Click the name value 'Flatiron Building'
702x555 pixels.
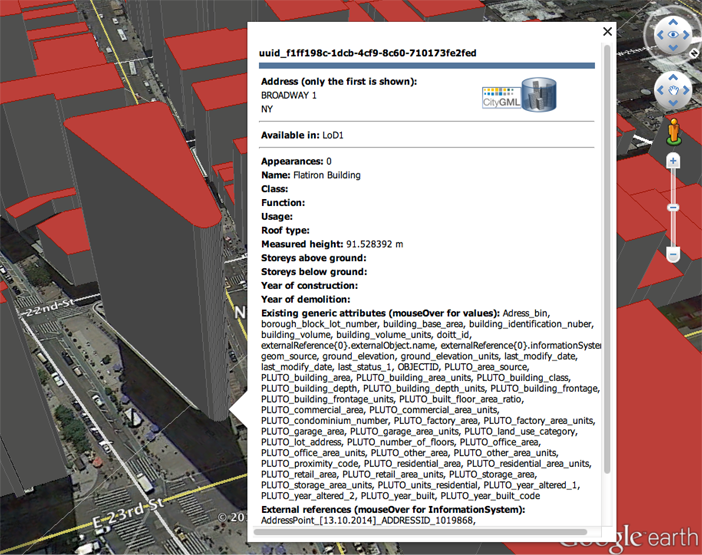pos(327,175)
